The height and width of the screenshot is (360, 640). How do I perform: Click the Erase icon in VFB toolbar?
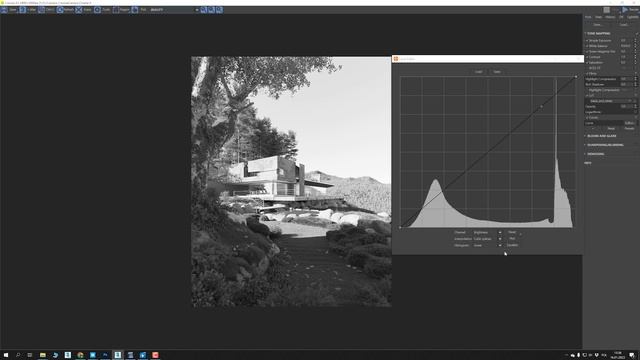click(79, 9)
